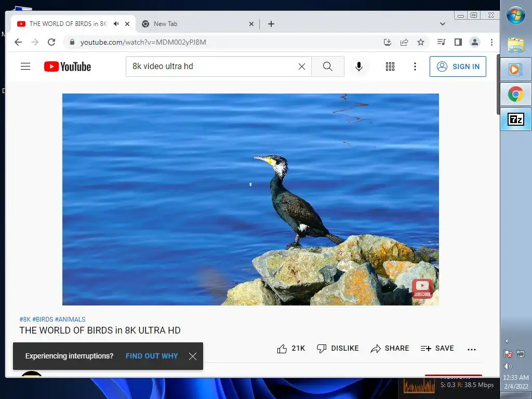The image size is (532, 399).
Task: Click the padlock site info icon
Action: pyautogui.click(x=72, y=42)
